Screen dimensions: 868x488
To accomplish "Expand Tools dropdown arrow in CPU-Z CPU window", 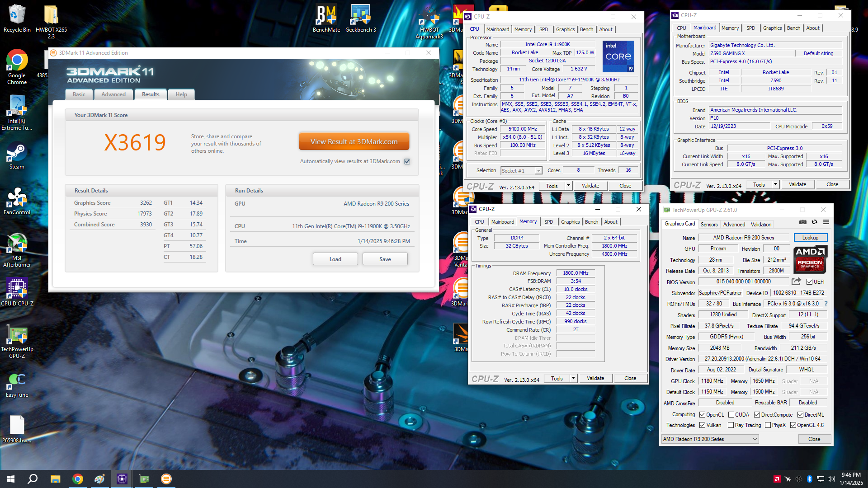I will [568, 186].
